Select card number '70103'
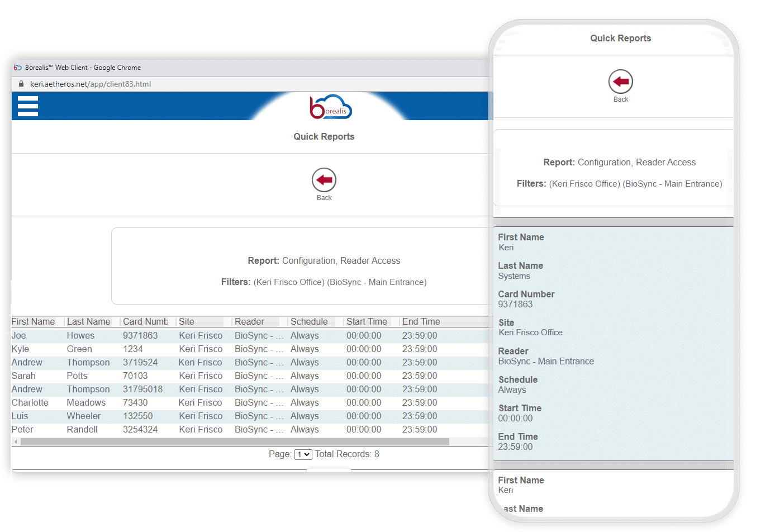The height and width of the screenshot is (532, 770). [x=135, y=376]
